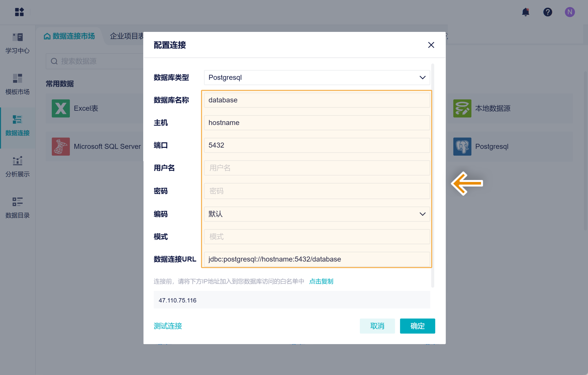Click the 测试连接 link
588x375 pixels.
168,326
